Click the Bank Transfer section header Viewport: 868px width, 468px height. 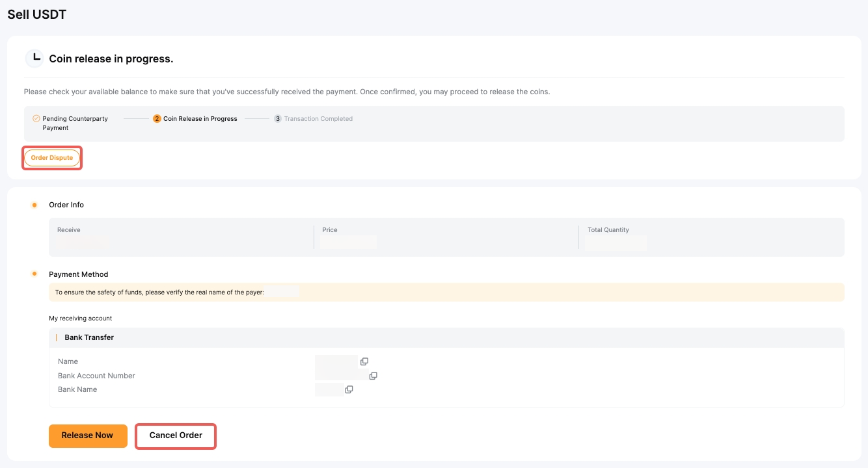pos(89,337)
